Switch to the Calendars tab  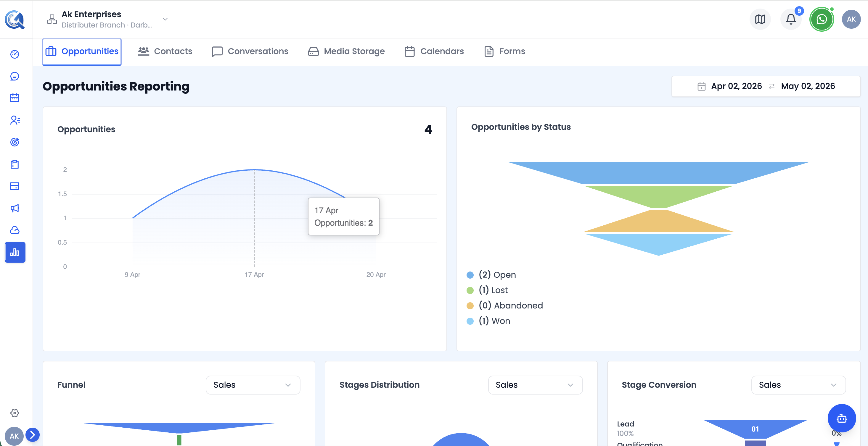(434, 51)
